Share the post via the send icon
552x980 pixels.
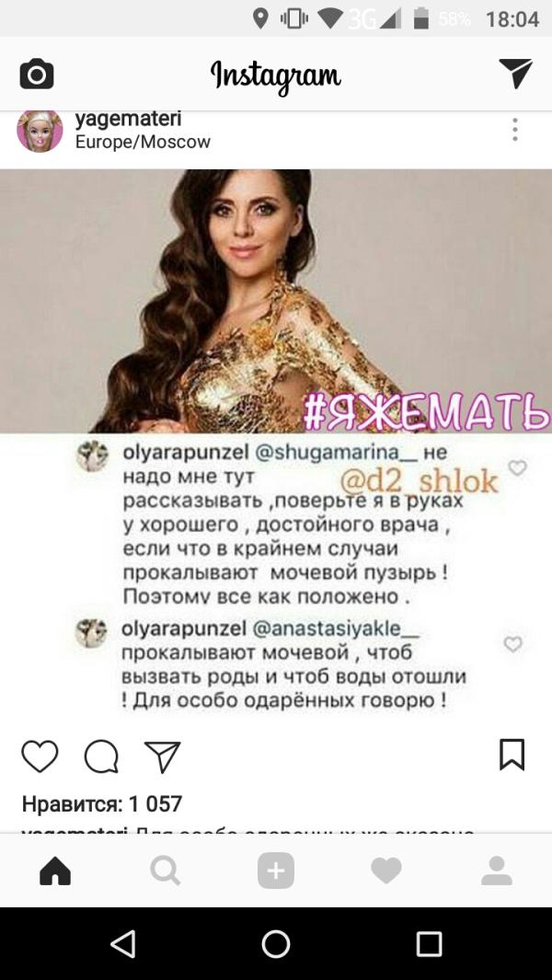(163, 756)
